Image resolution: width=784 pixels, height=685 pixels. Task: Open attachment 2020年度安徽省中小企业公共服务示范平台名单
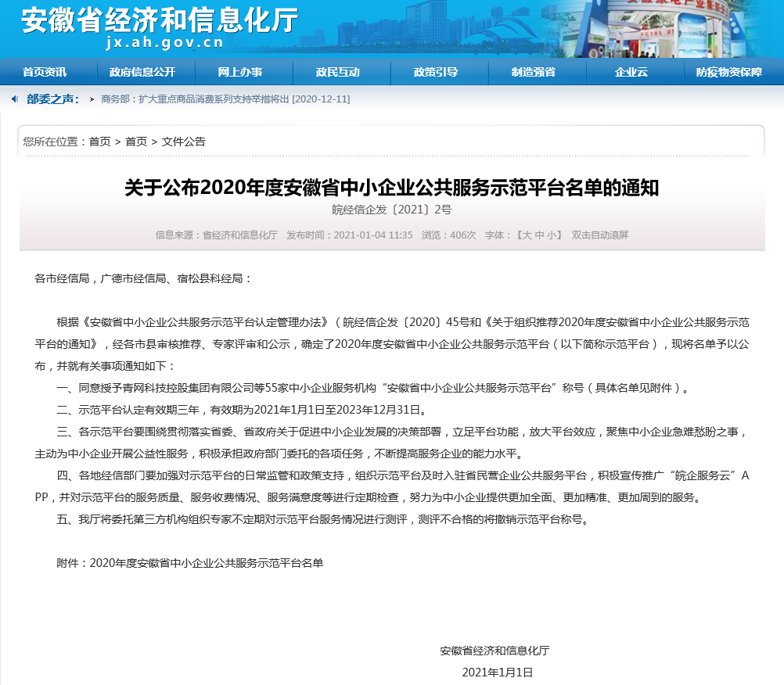[207, 563]
